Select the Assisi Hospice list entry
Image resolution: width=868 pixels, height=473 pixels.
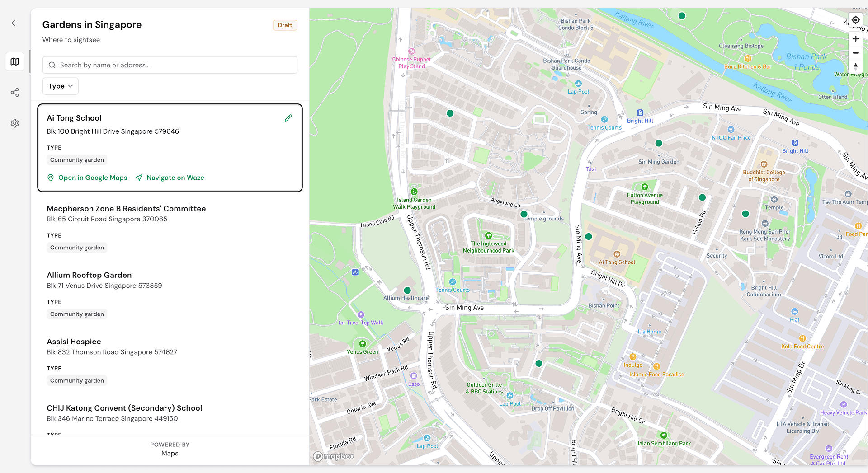click(74, 342)
